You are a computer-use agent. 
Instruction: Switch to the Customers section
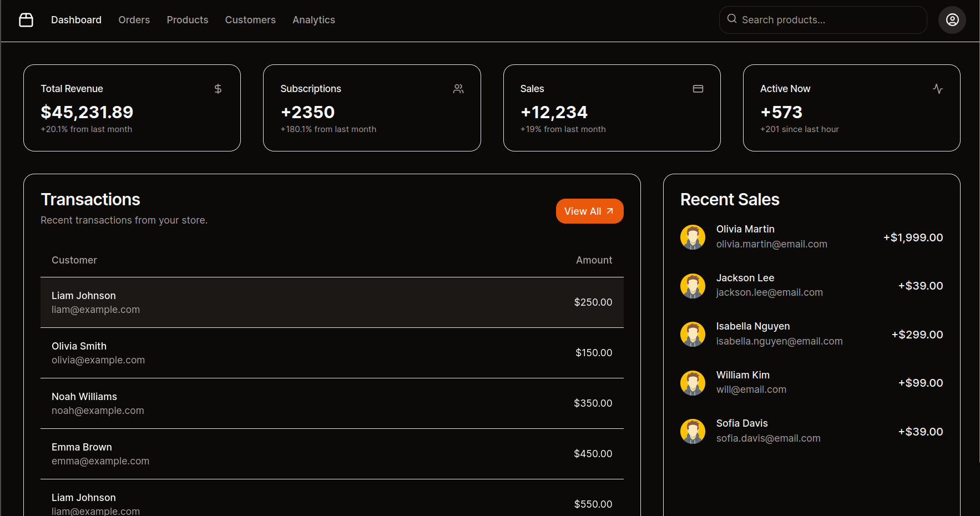point(250,20)
